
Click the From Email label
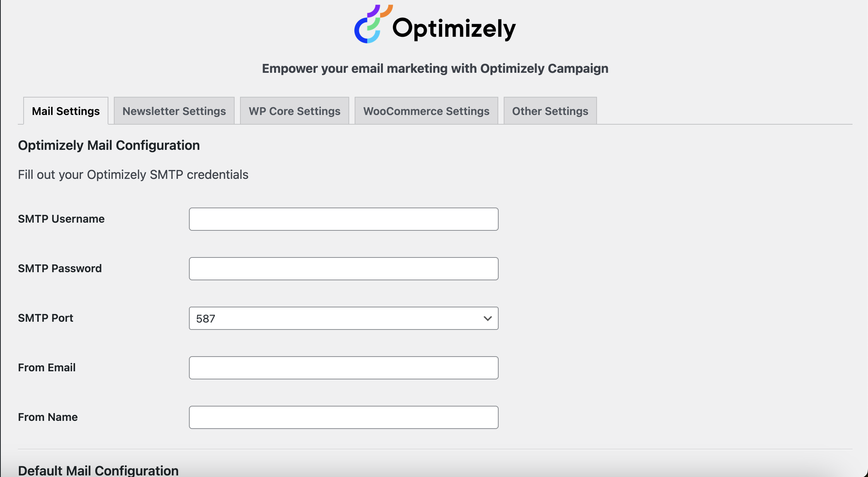pyautogui.click(x=47, y=367)
